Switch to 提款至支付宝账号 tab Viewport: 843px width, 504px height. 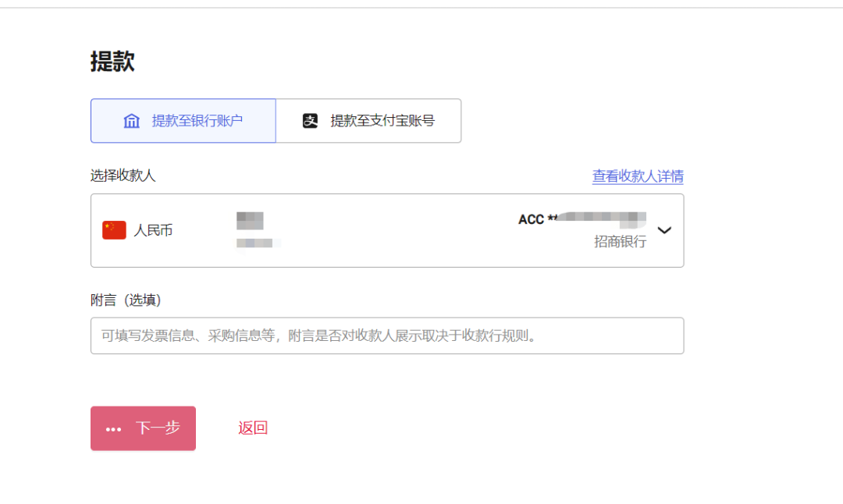368,121
